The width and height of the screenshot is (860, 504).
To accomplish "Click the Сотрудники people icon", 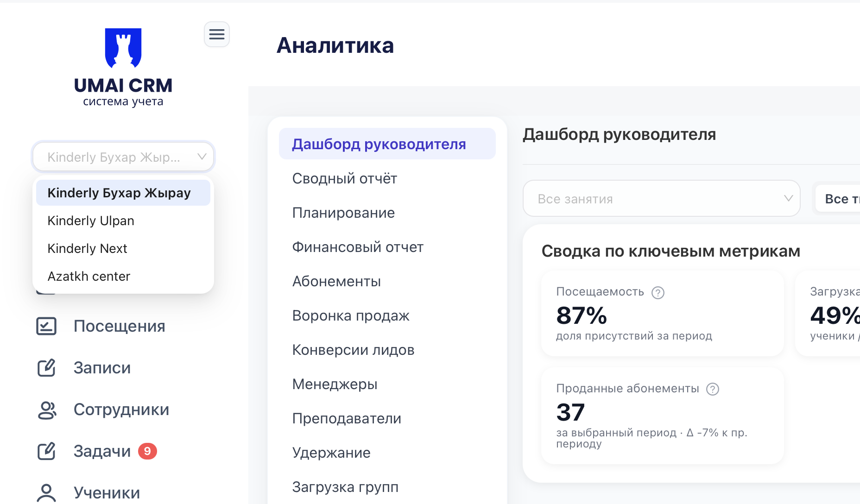I will tap(46, 410).
